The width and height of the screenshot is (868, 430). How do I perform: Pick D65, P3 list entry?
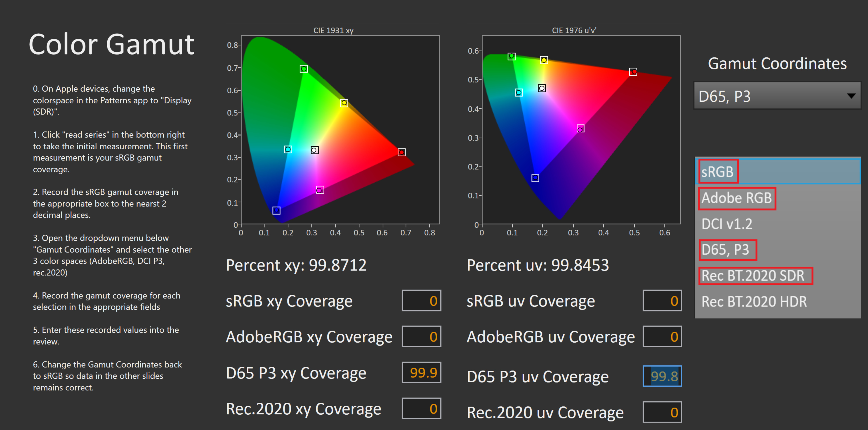pyautogui.click(x=725, y=250)
